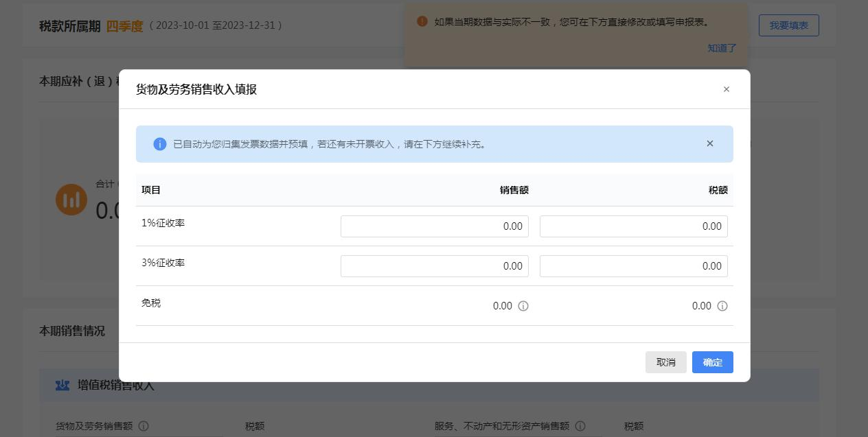The image size is (868, 437).
Task: Click the 四季度 tax period label
Action: [124, 26]
